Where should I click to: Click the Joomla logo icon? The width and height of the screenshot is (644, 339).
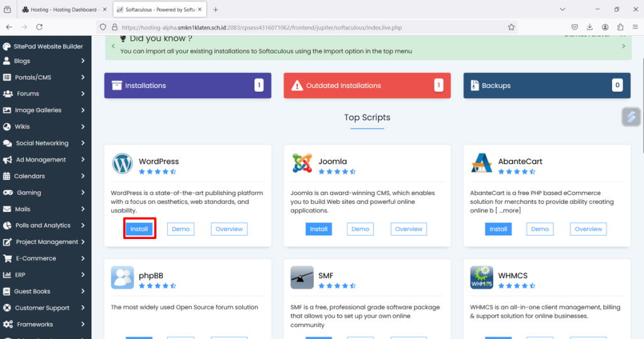pyautogui.click(x=302, y=164)
